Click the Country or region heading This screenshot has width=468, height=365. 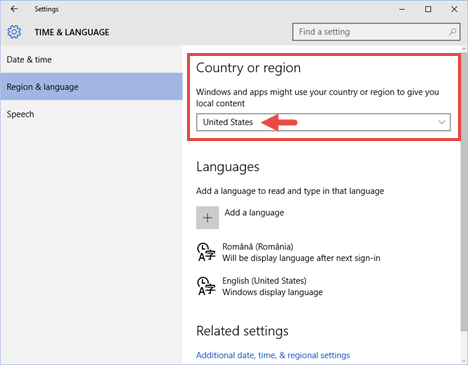coord(248,68)
